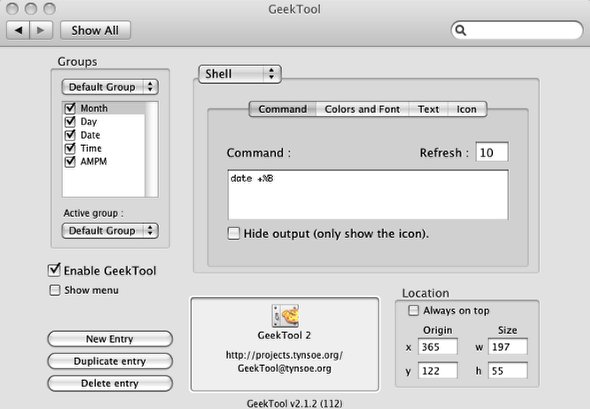Toggle Enable GeekTool checkbox
Image resolution: width=590 pixels, height=409 pixels.
coord(54,270)
